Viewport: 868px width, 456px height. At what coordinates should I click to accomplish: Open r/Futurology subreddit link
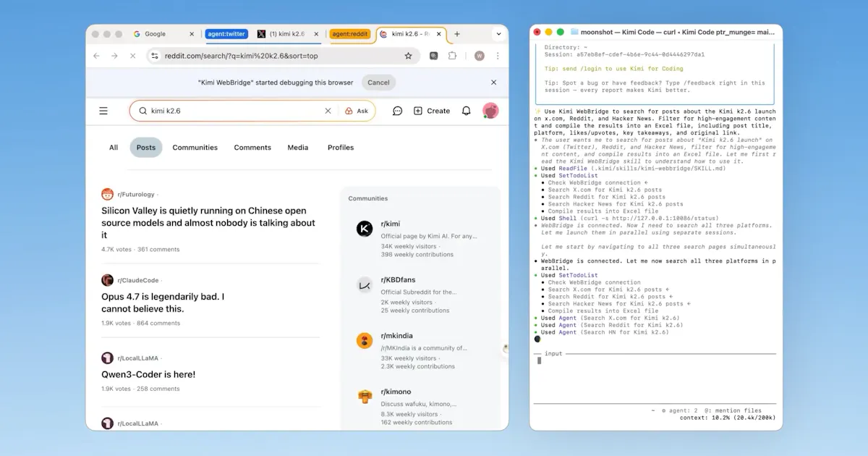(136, 195)
